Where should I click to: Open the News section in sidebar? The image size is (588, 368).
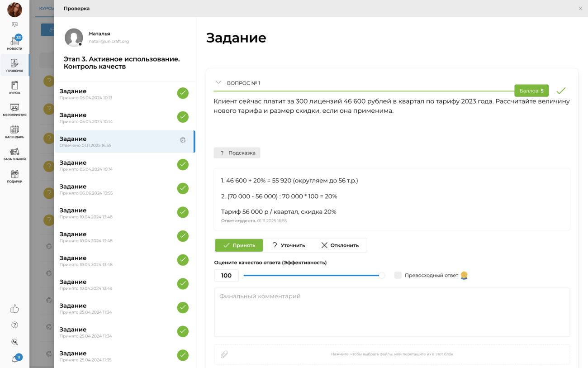(x=14, y=43)
